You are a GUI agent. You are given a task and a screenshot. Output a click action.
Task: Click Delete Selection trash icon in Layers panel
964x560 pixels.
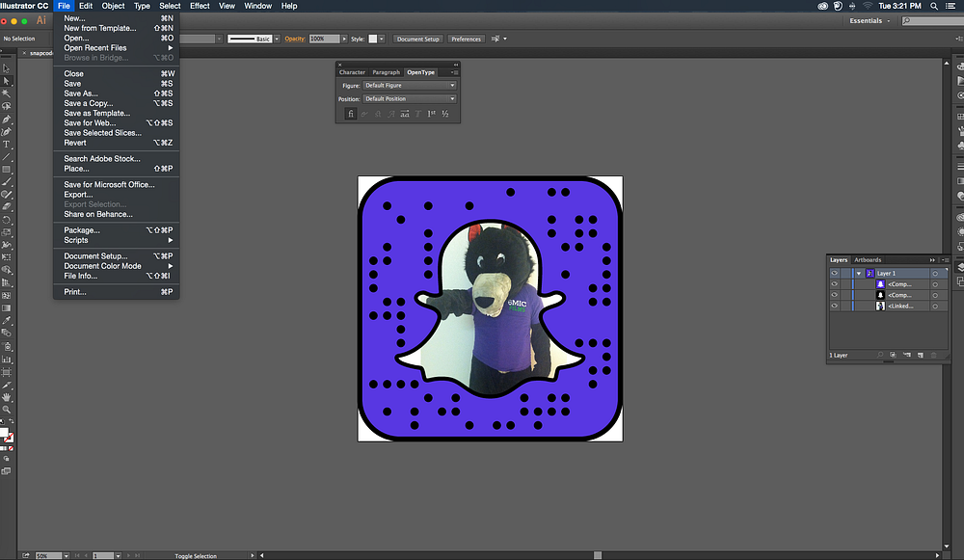933,355
